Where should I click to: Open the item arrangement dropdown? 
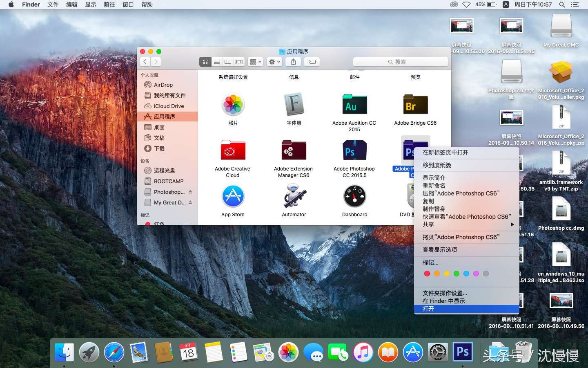[x=256, y=62]
